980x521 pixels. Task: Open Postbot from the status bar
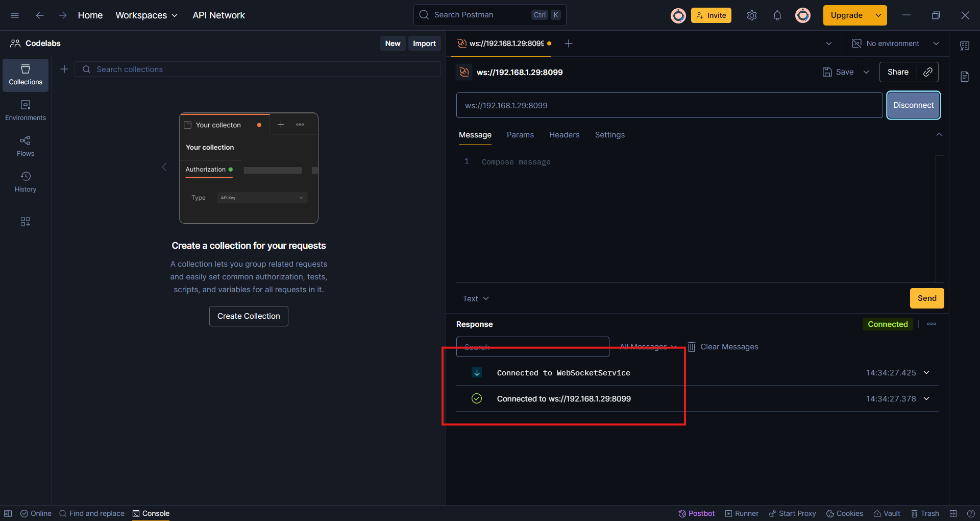[x=696, y=513]
